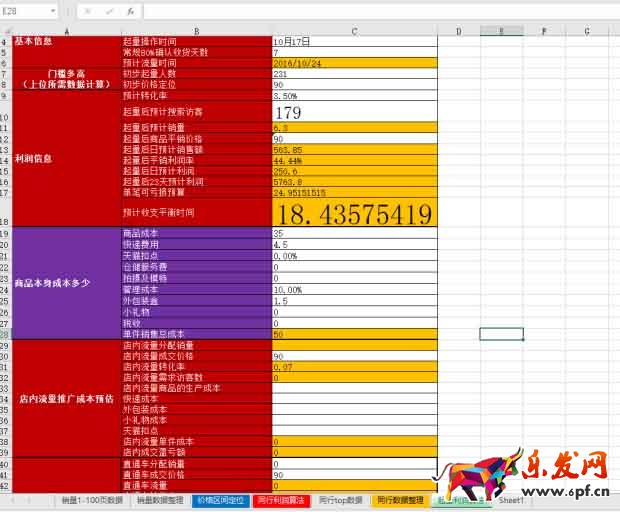Open the 销量数据整理 sheet tab
Screen dimensions: 620x512
pyautogui.click(x=159, y=499)
